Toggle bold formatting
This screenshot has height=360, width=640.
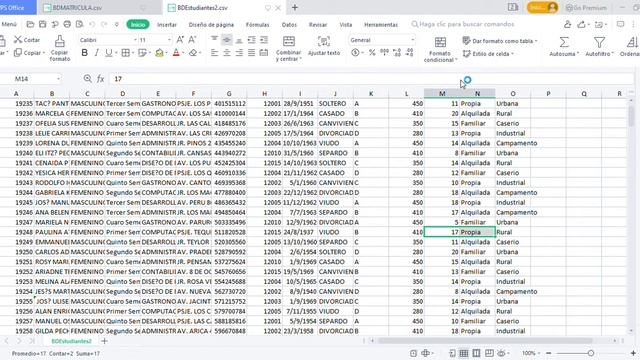84,53
